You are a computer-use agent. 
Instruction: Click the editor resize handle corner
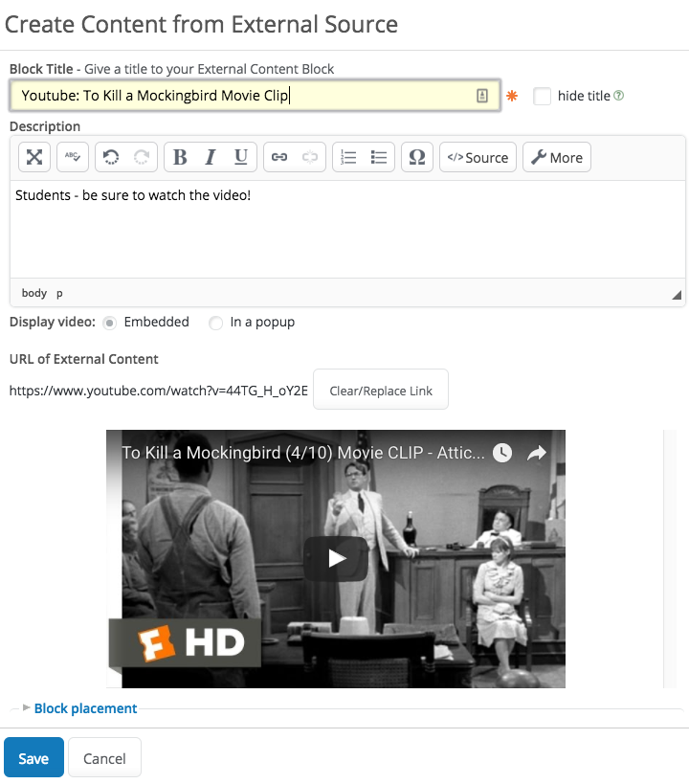(677, 295)
